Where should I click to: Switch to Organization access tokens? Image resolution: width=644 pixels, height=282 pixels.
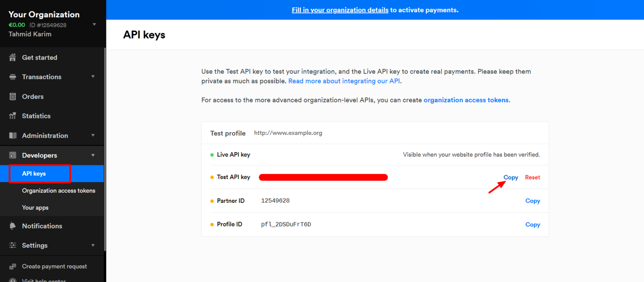pos(59,190)
